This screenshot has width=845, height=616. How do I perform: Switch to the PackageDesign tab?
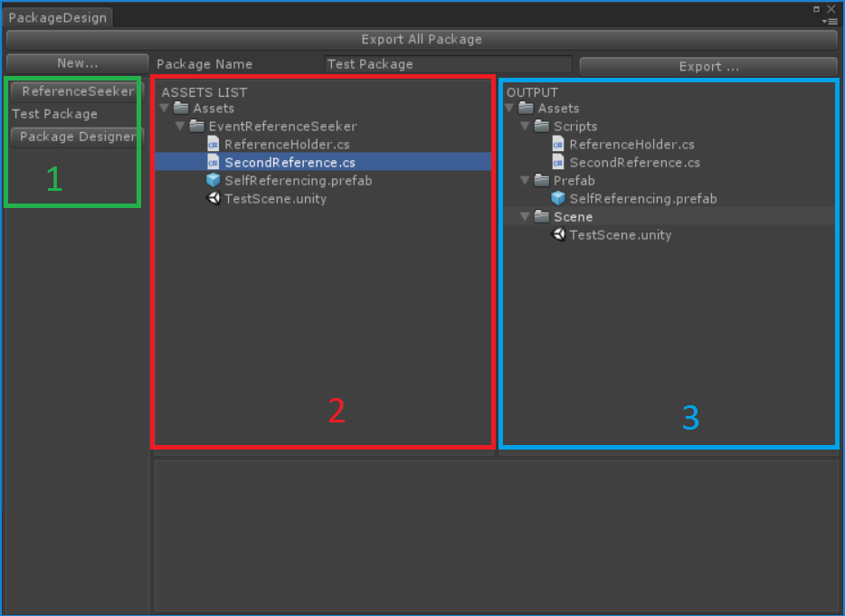(58, 16)
